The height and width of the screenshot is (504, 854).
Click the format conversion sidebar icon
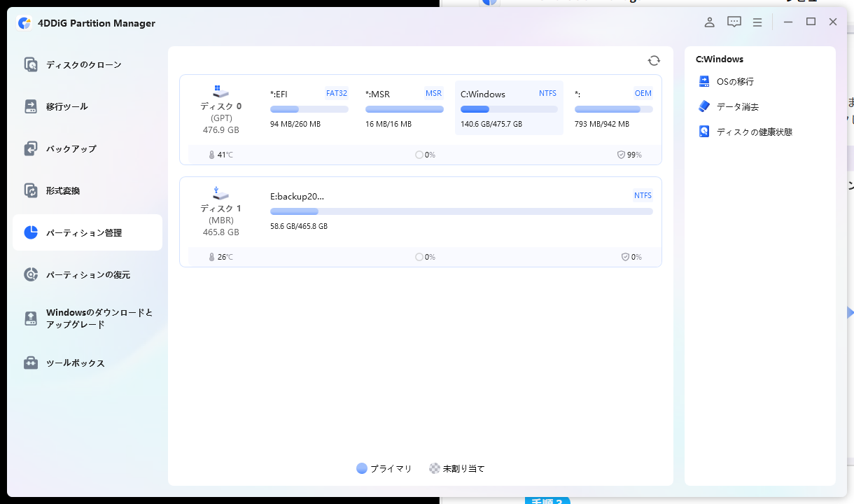pos(31,191)
